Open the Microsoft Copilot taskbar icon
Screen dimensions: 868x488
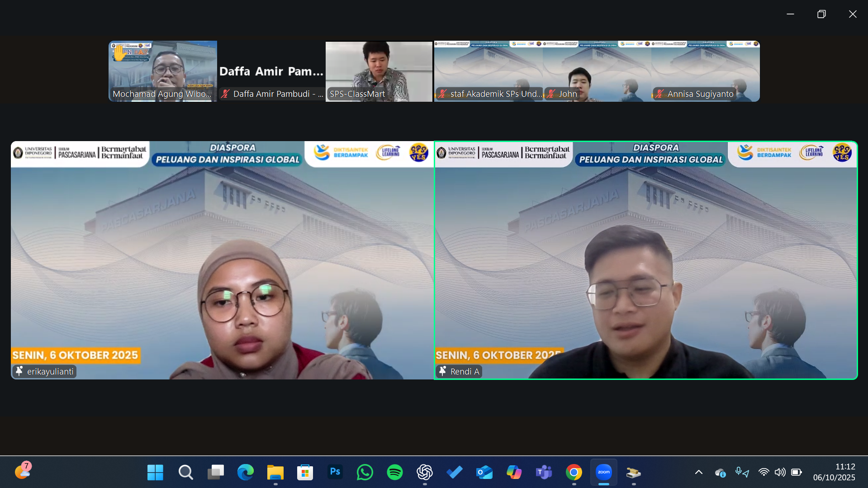pos(514,472)
